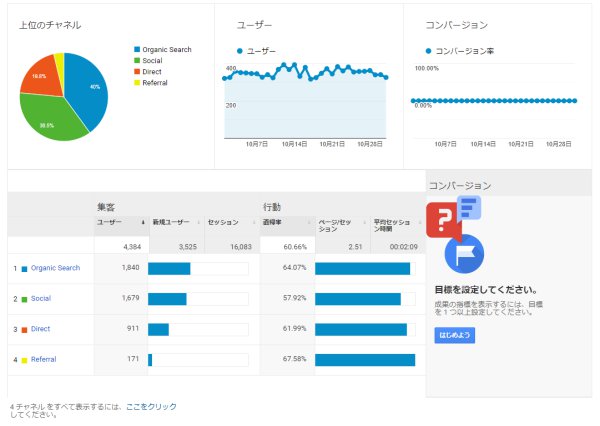Click the ユーザー series legend dot

coord(240,51)
